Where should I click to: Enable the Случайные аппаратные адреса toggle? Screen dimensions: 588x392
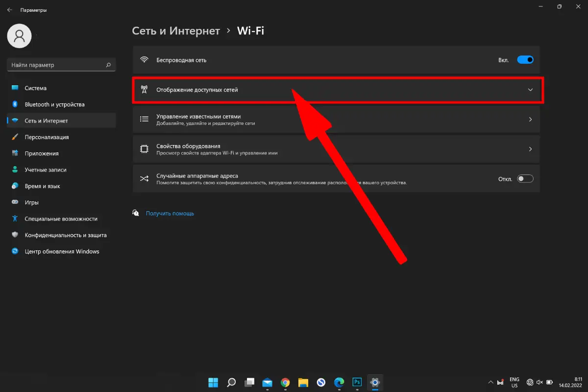(x=525, y=179)
